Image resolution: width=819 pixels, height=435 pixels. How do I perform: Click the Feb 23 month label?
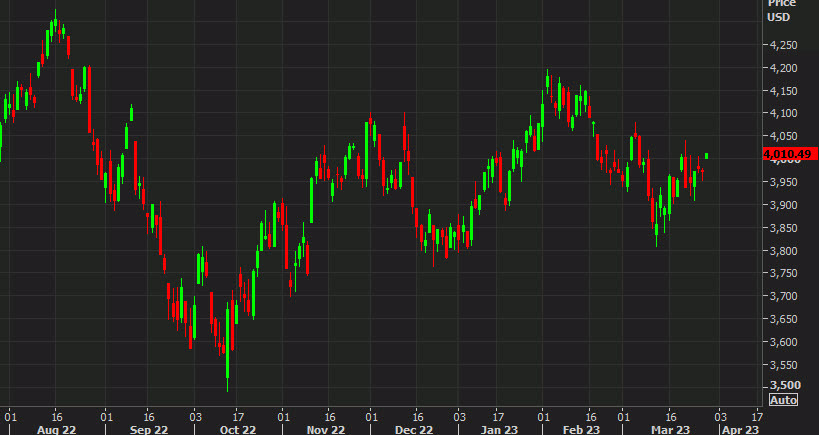(x=582, y=430)
